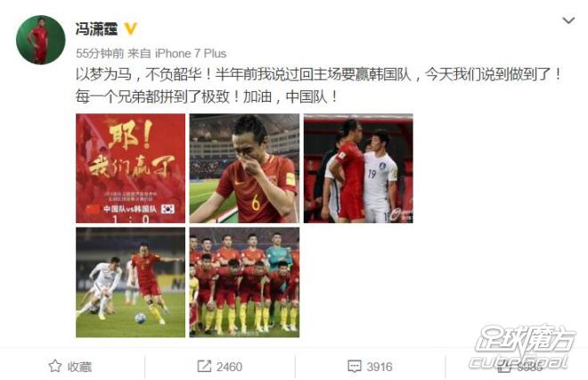
Task: Open the 冯潇霆 username link
Action: click(x=97, y=29)
